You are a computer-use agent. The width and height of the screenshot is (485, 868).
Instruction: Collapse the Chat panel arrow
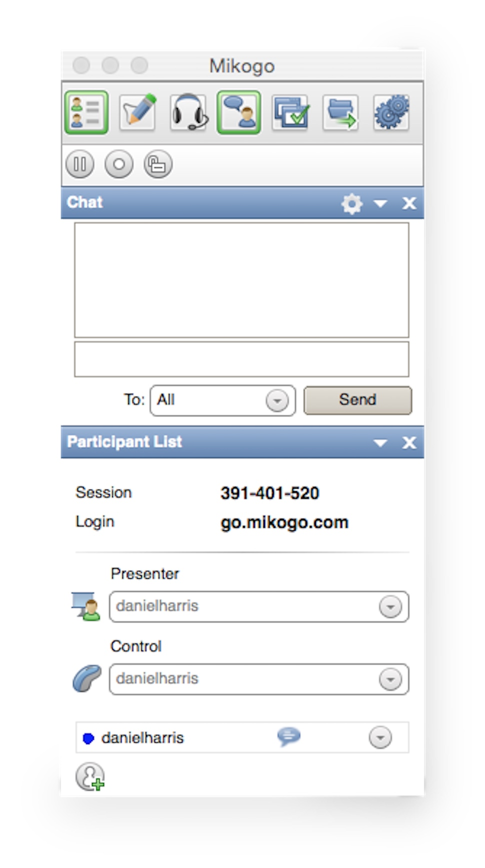point(380,203)
